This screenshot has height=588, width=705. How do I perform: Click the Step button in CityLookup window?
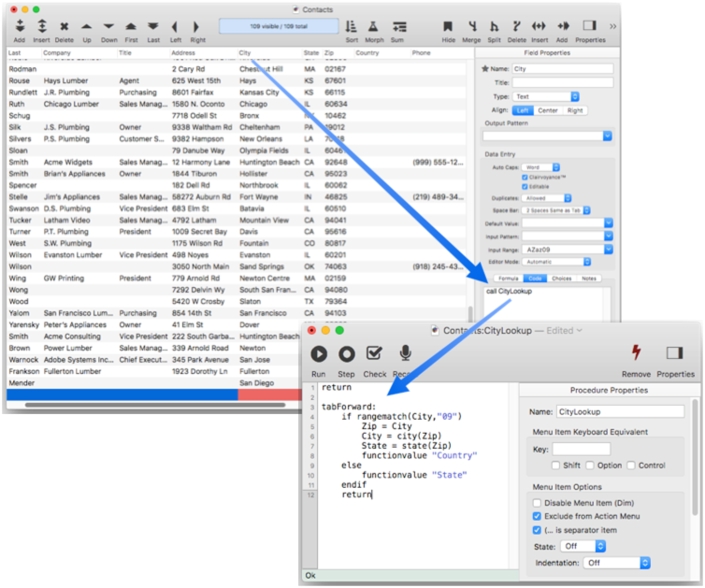(x=347, y=354)
